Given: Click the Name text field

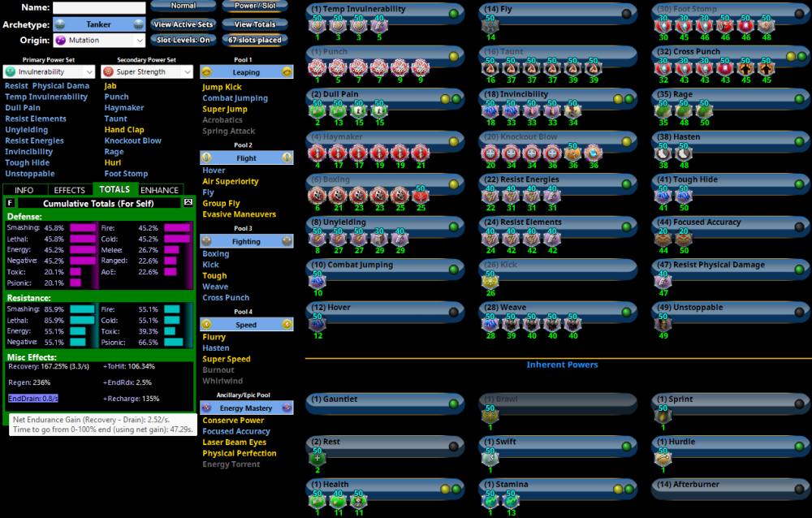Looking at the screenshot, I should click(x=99, y=7).
